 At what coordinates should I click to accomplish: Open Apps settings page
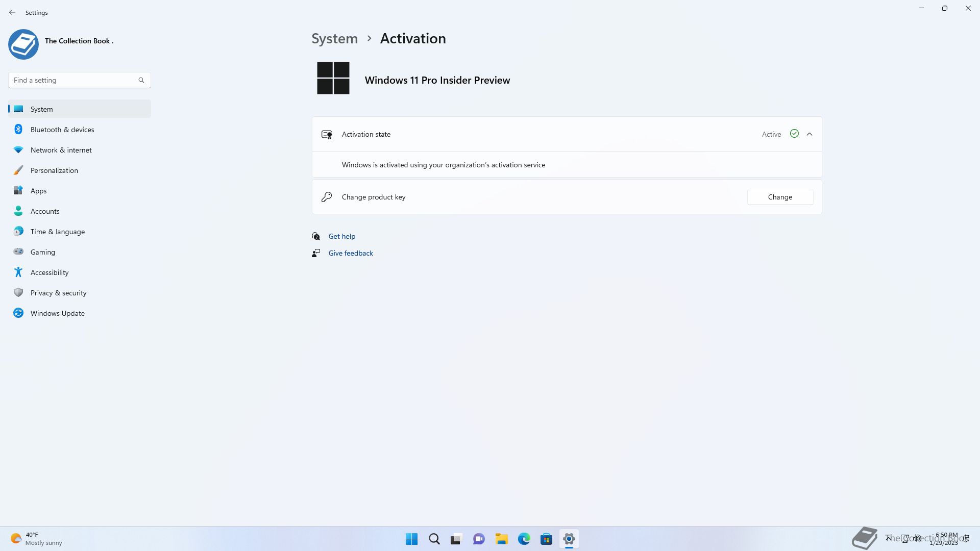38,191
